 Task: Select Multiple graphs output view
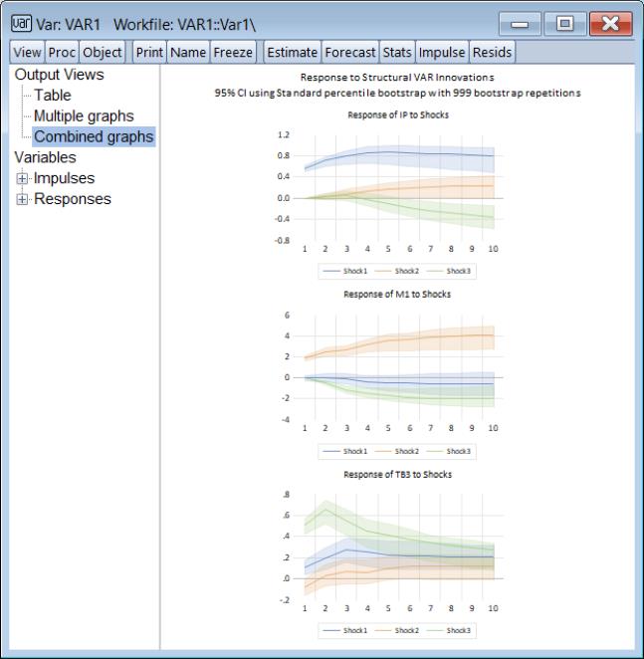tap(84, 116)
